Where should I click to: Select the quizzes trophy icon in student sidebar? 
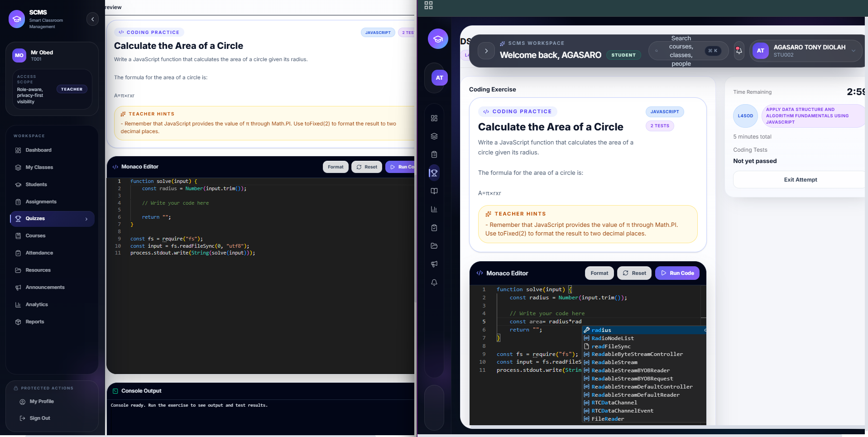tap(434, 173)
